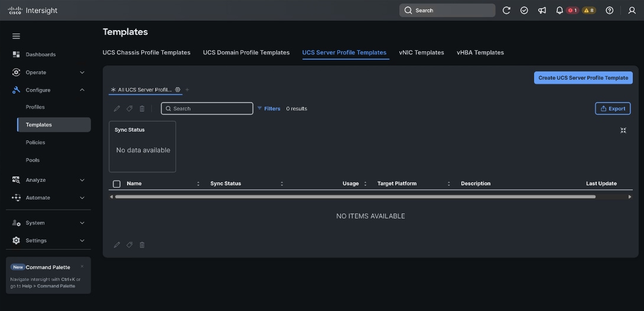644x311 pixels.
Task: Click the Dashboards sidebar icon
Action: point(16,54)
